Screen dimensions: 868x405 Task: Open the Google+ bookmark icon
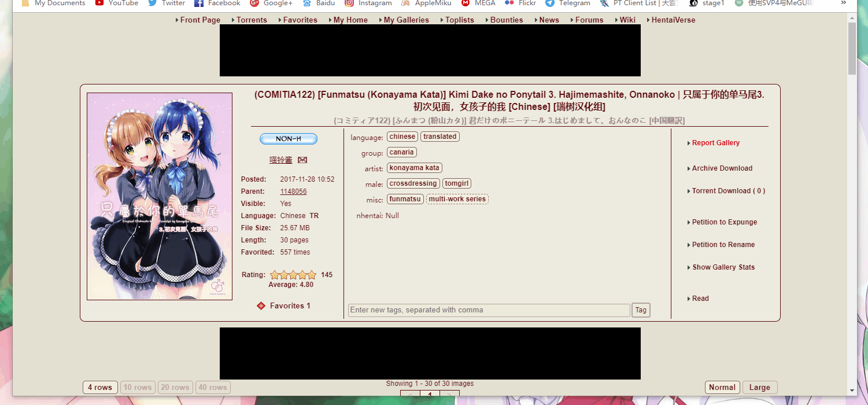254,3
